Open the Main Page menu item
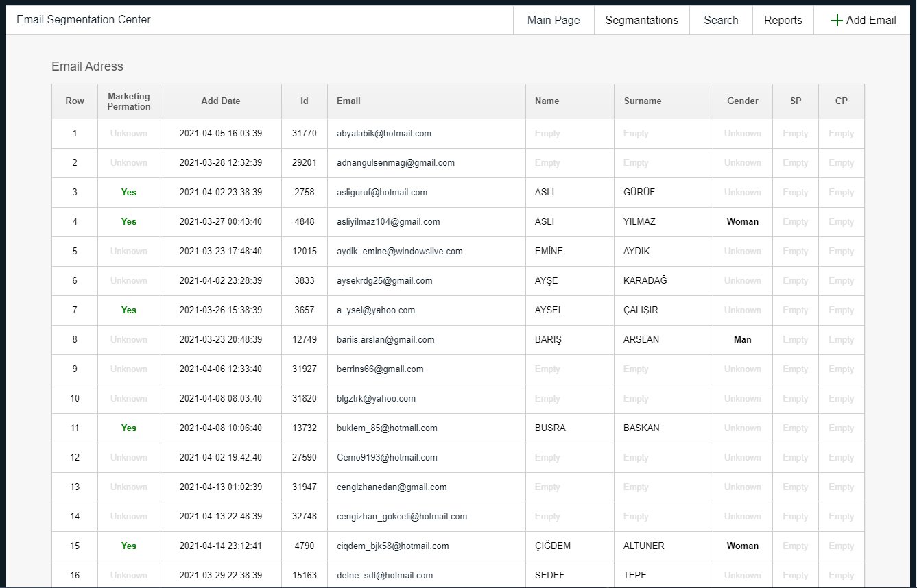This screenshot has height=588, width=917. tap(553, 21)
